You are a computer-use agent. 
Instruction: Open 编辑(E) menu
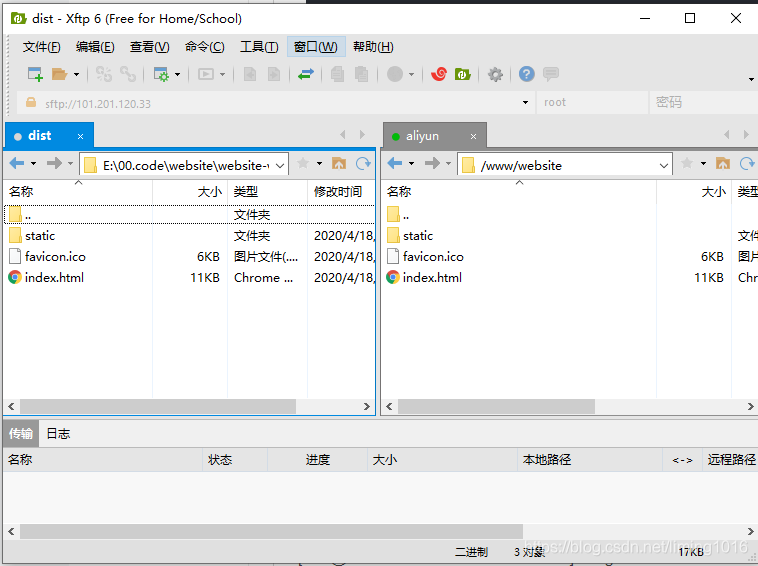[x=95, y=47]
